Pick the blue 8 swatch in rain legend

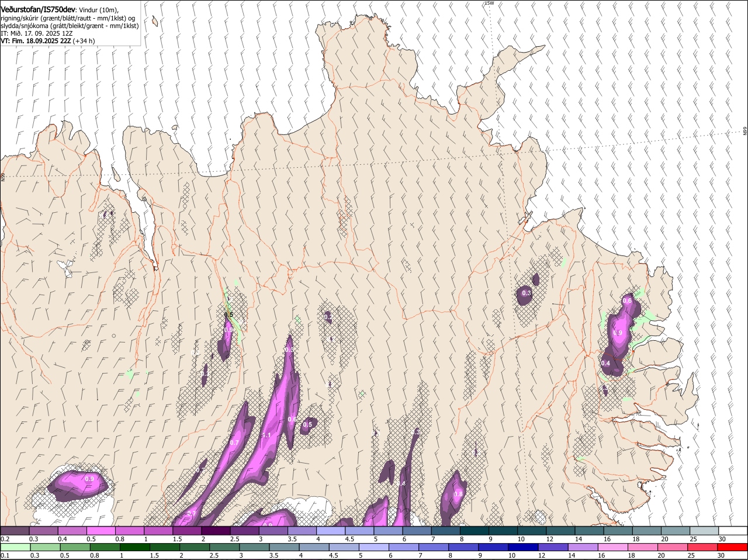pos(463,547)
